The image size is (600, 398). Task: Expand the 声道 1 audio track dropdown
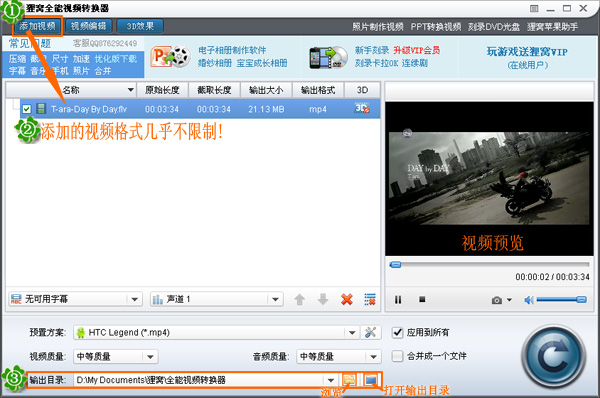coord(276,299)
